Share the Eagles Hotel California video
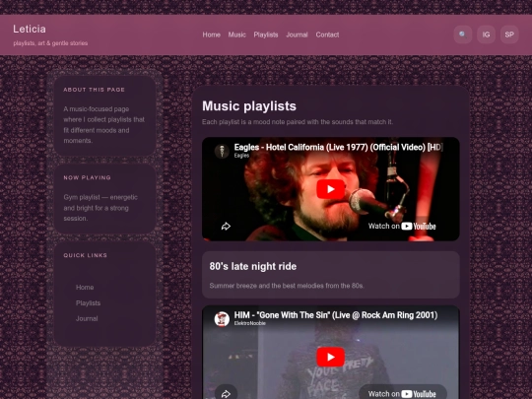This screenshot has width=532, height=399. pyautogui.click(x=226, y=227)
